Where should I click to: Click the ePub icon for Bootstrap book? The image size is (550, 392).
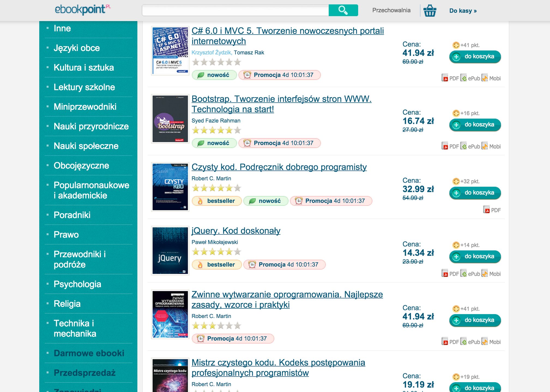click(464, 146)
